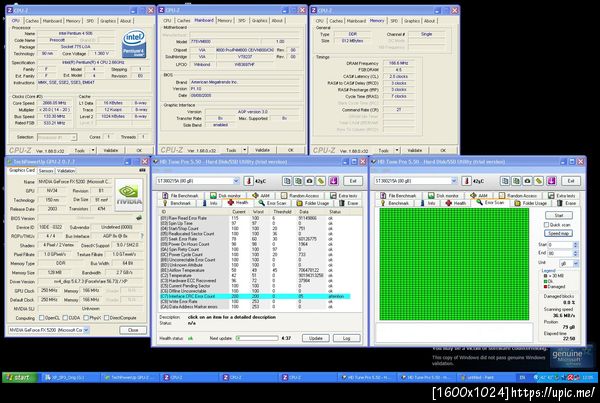Switch to Validation tab in GPU-Z
Image resolution: width=600 pixels, height=403 pixels.
coord(66,171)
